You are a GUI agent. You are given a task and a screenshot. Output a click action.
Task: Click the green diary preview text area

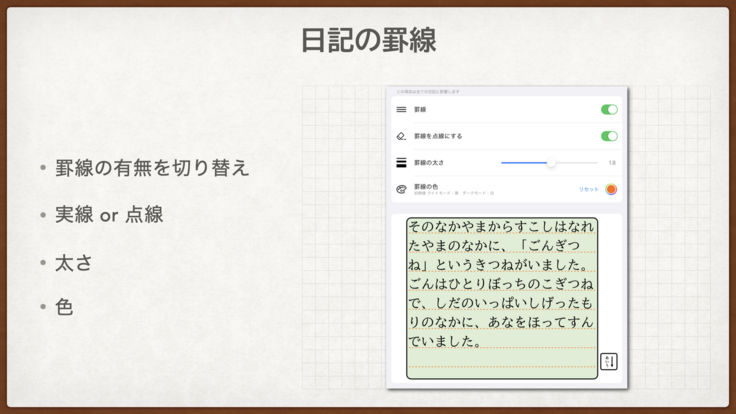tap(501, 296)
